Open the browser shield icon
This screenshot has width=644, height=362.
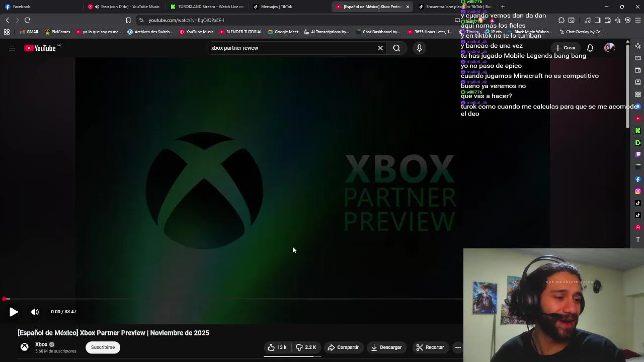(628, 20)
